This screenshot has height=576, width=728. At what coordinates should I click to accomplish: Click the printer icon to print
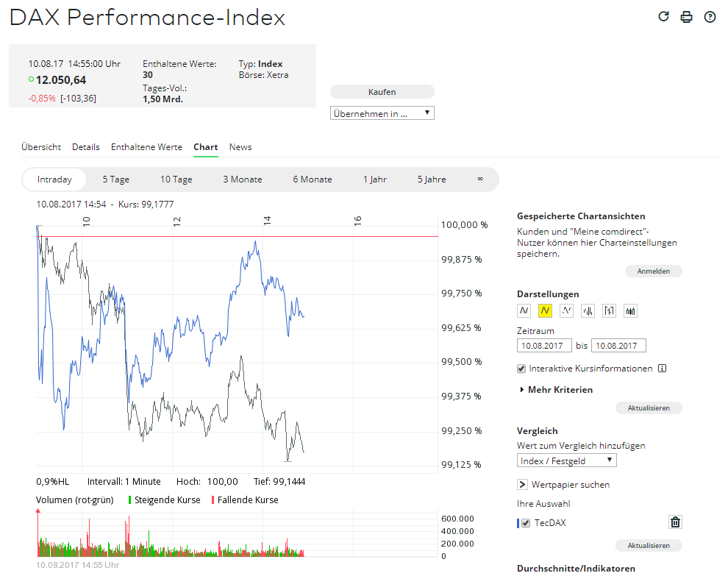pos(686,17)
